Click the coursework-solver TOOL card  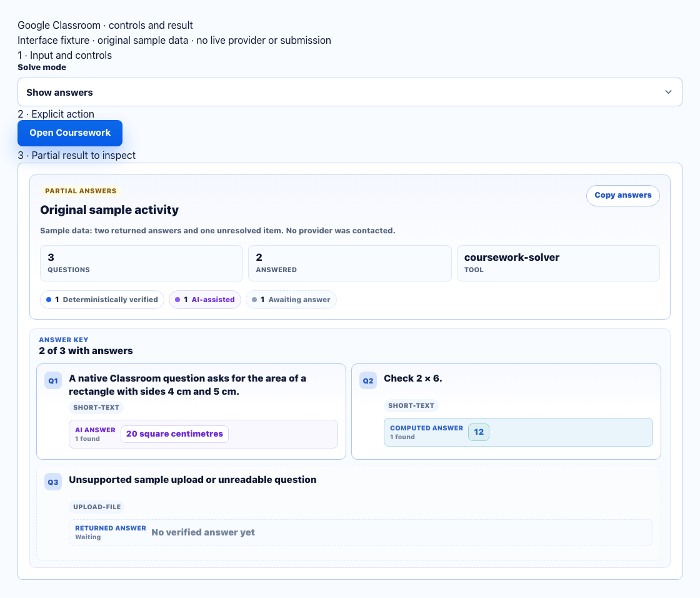[558, 263]
